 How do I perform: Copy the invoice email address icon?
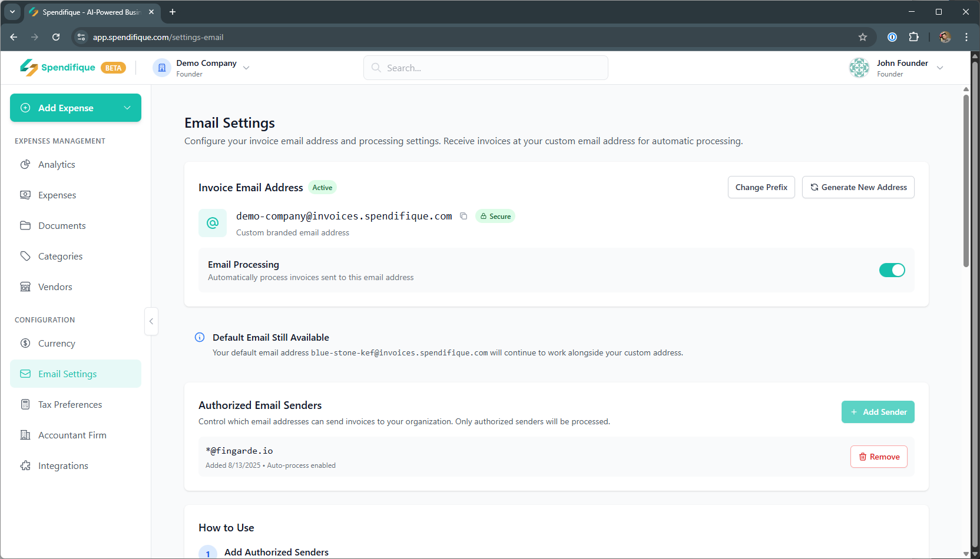(x=463, y=216)
